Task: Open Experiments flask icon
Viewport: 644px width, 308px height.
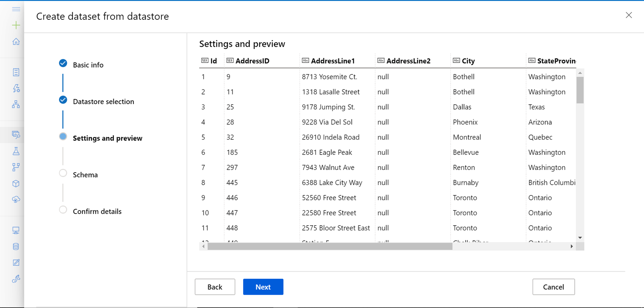Action: [16, 151]
